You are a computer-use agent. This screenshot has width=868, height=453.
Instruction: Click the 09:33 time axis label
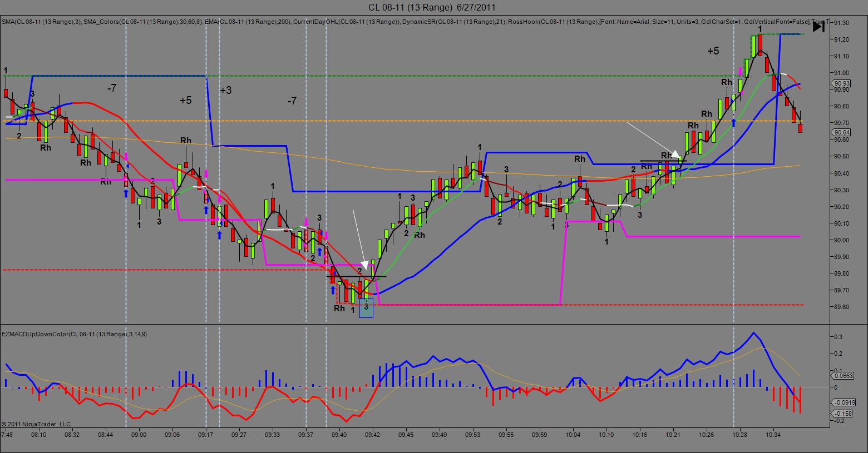tap(273, 435)
